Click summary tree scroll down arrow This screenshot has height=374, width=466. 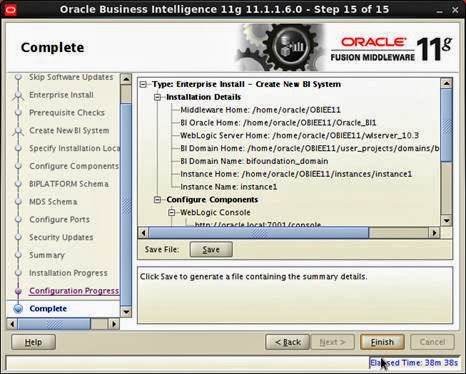446,220
